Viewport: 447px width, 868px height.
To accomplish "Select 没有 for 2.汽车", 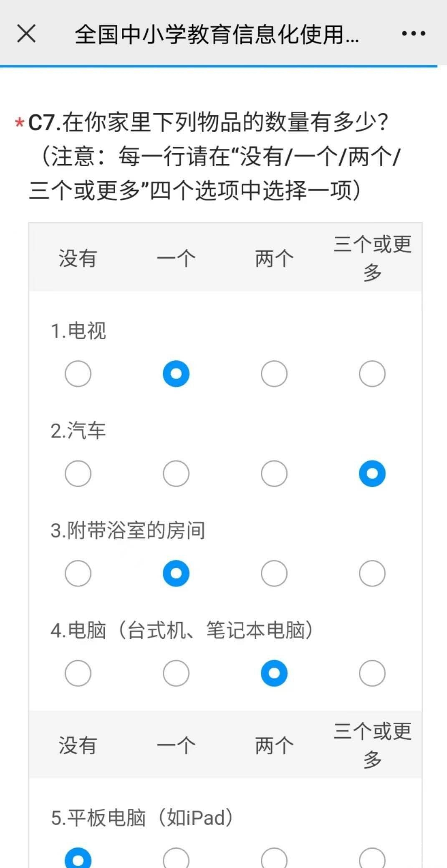I will click(78, 473).
